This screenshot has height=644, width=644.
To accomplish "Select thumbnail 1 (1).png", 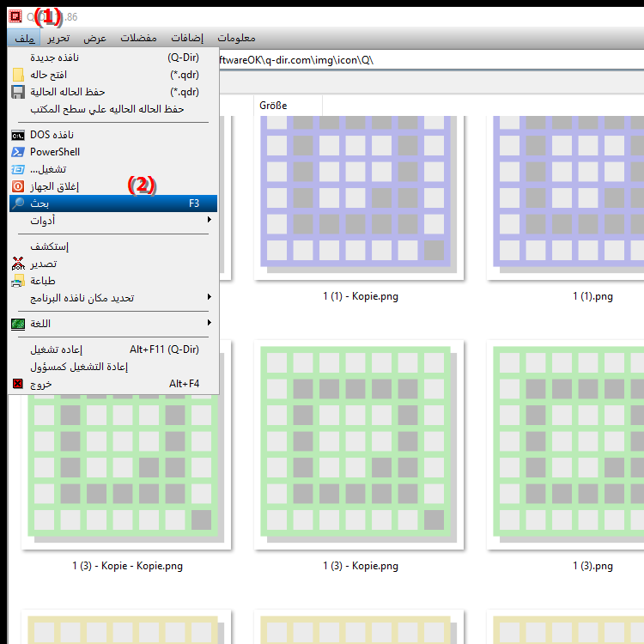I will pyautogui.click(x=566, y=198).
